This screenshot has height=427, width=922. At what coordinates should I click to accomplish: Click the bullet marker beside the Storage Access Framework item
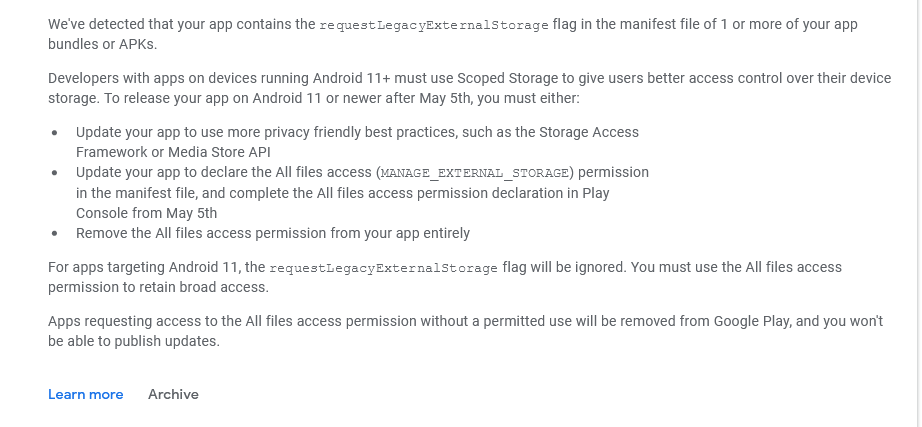coord(54,132)
